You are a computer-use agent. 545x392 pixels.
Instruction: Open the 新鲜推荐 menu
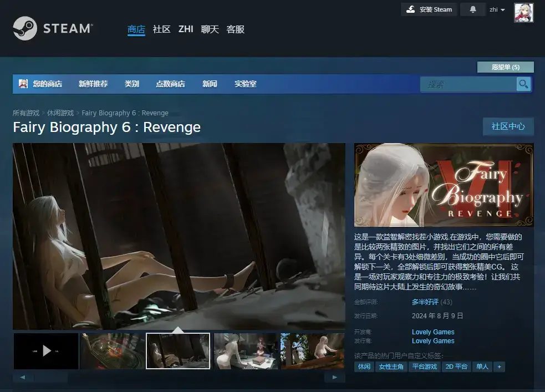(93, 84)
